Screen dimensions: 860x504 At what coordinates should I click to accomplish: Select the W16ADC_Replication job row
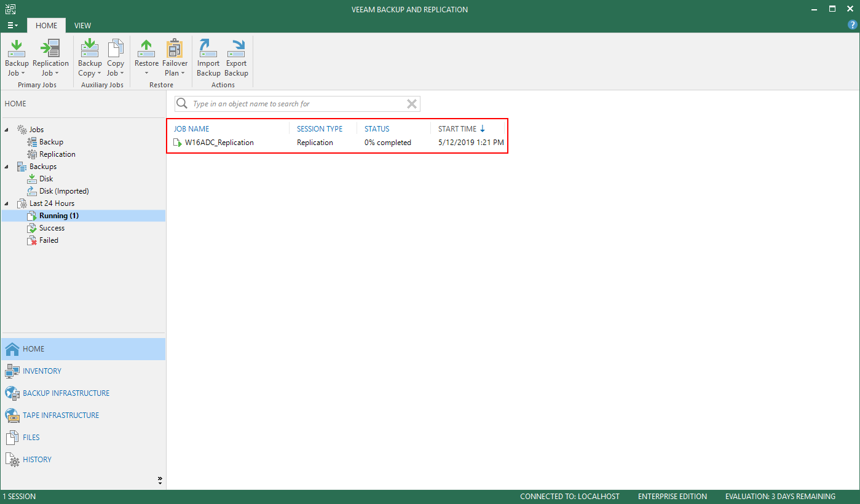337,143
